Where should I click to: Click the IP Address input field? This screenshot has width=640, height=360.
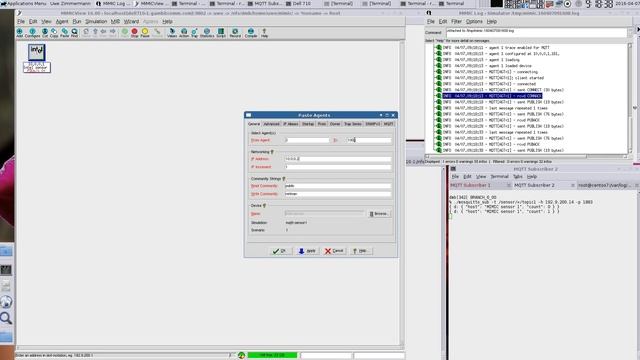click(338, 159)
